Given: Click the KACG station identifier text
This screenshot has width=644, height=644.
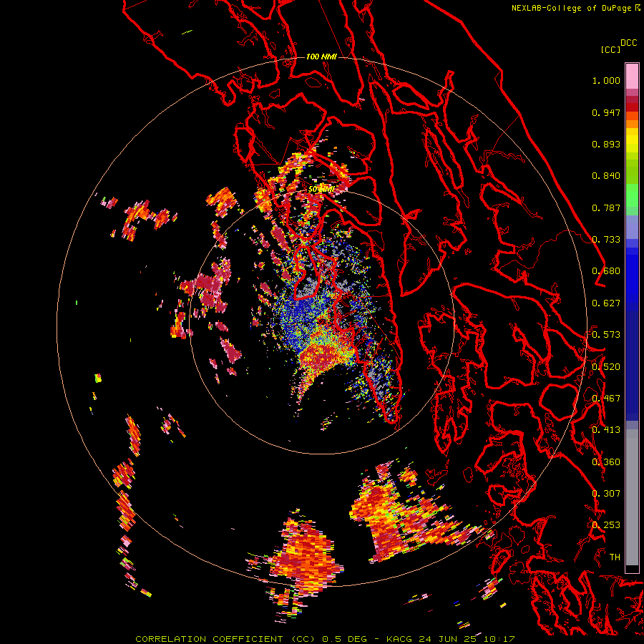Looking at the screenshot, I should click(x=401, y=639).
